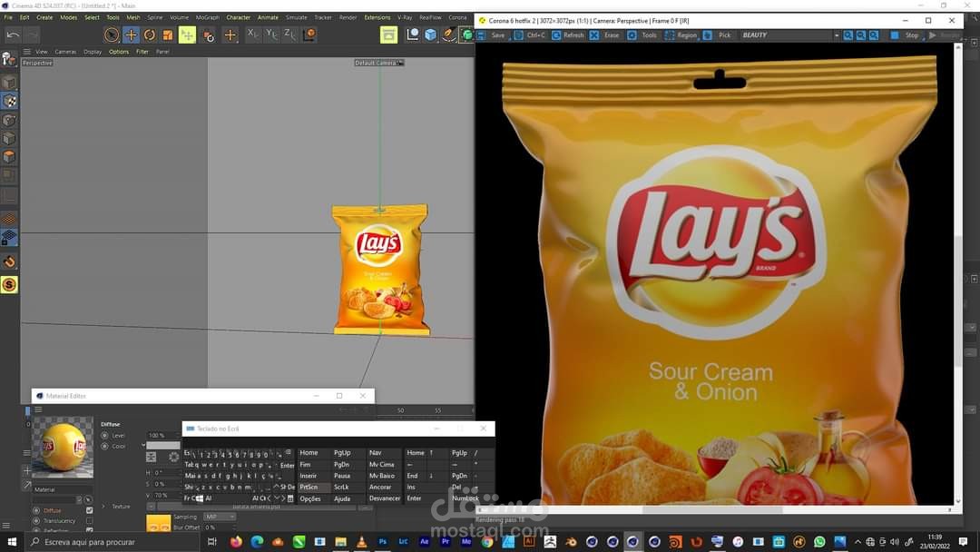Click the Pick icon in Corona window
The width and height of the screenshot is (980, 552).
pos(708,35)
